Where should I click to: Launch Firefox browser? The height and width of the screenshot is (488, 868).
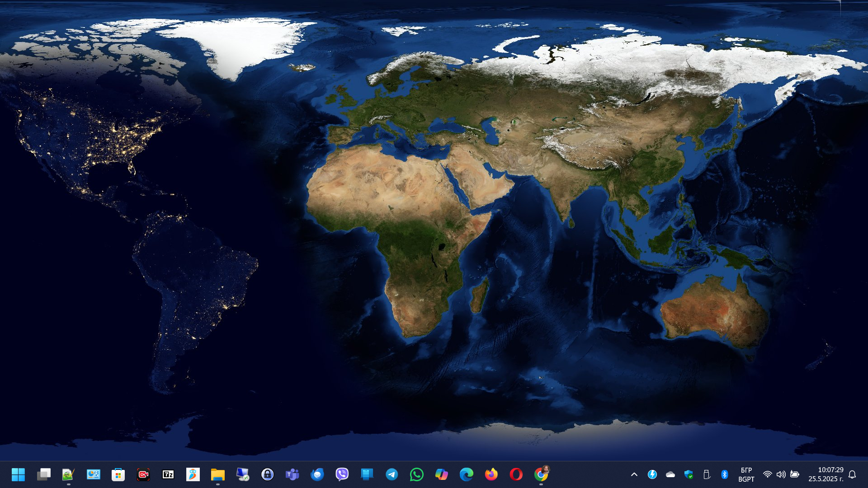pyautogui.click(x=491, y=474)
